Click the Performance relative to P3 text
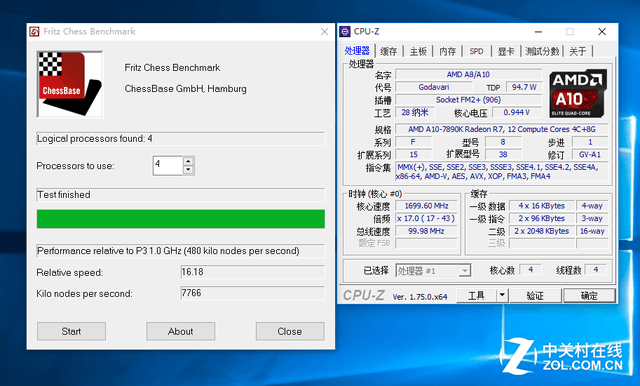 [168, 251]
